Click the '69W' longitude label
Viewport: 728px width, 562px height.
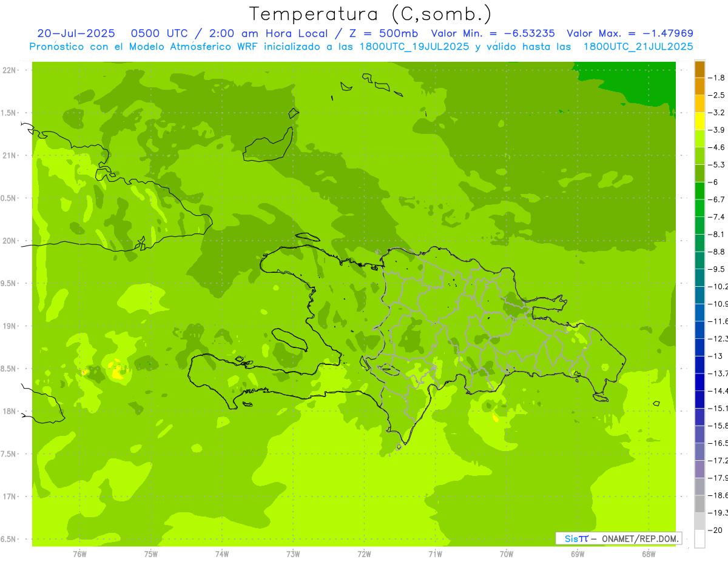(578, 554)
